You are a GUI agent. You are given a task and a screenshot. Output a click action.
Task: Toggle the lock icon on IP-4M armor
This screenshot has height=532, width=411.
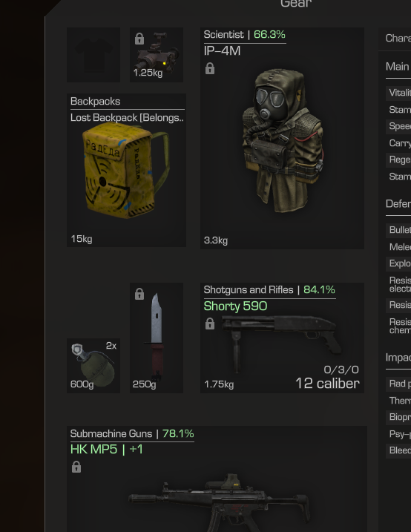tap(210, 68)
